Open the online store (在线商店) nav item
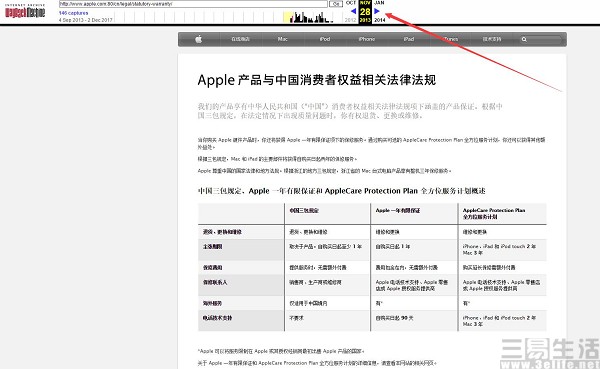The width and height of the screenshot is (600, 369). [x=240, y=39]
